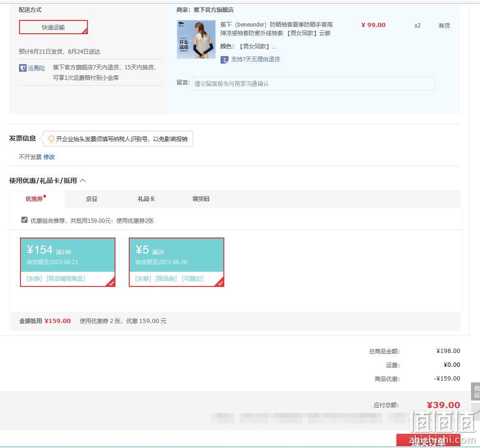Switch to the 领货码 tab
This screenshot has width=480, height=448.
(x=201, y=199)
